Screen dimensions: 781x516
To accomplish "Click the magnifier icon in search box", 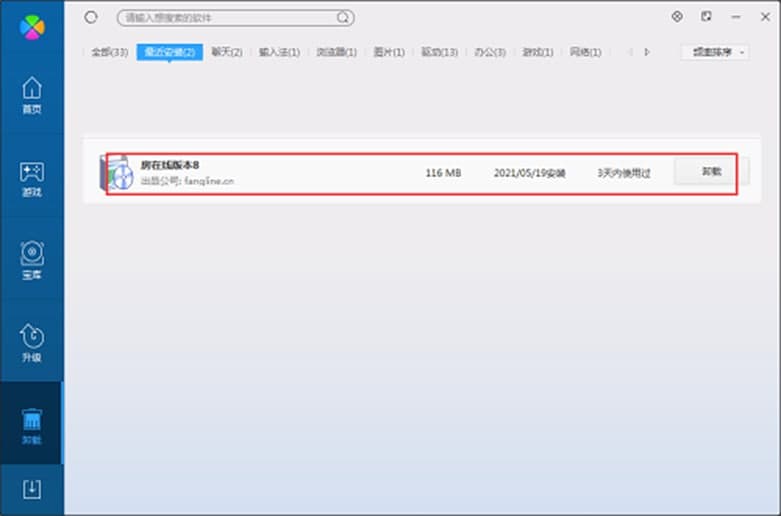I will click(343, 18).
